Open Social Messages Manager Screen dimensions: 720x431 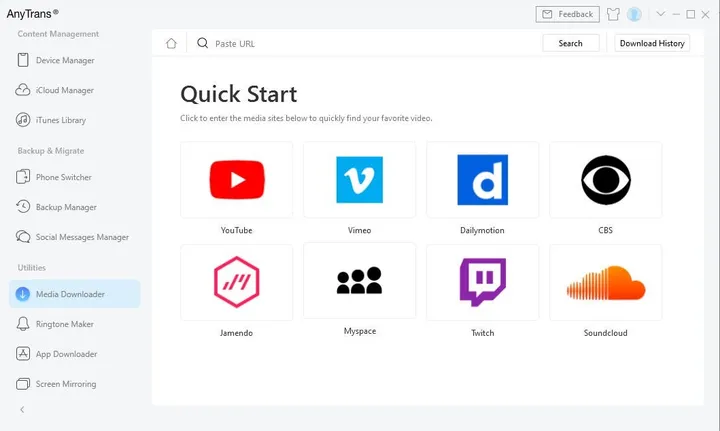click(x=74, y=237)
